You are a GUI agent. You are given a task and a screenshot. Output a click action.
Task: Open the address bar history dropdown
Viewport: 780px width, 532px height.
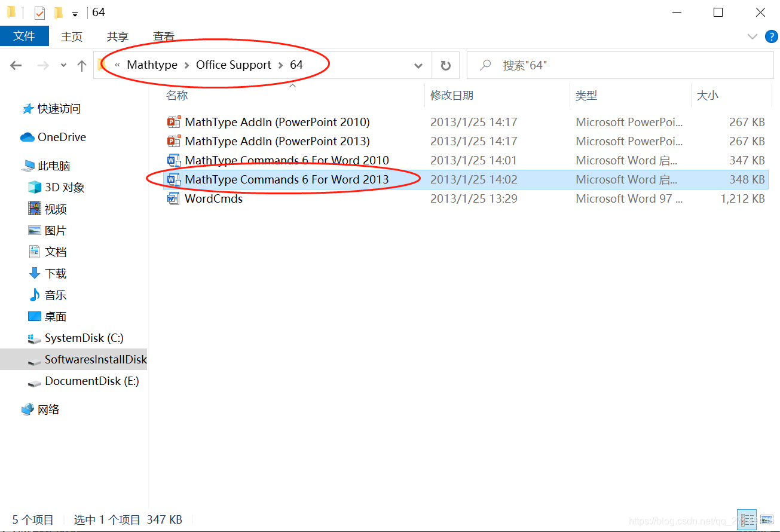click(418, 66)
